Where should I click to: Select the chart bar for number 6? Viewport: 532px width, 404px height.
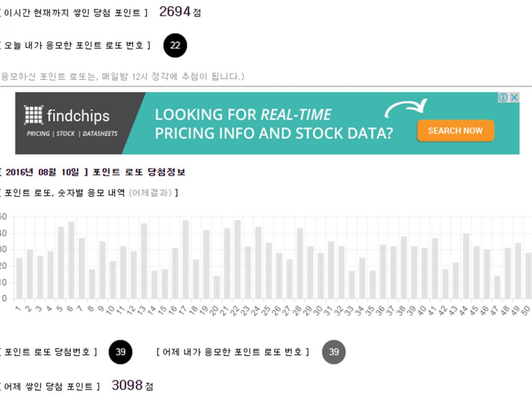click(71, 260)
